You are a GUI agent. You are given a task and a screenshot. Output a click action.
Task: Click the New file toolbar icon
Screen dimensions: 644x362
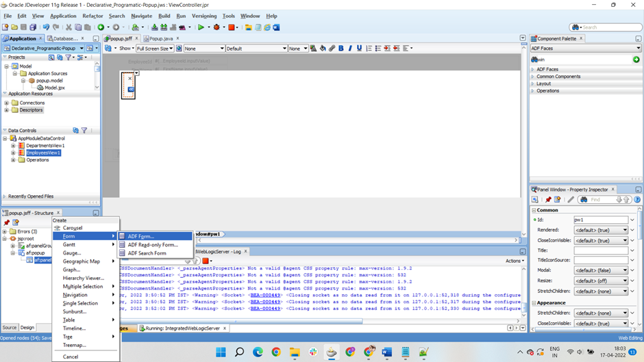click(x=5, y=27)
